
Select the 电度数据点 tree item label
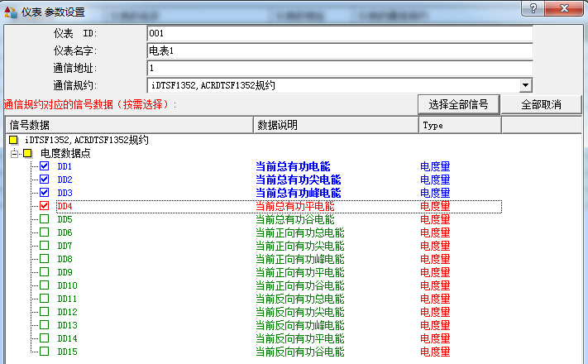[x=65, y=153]
